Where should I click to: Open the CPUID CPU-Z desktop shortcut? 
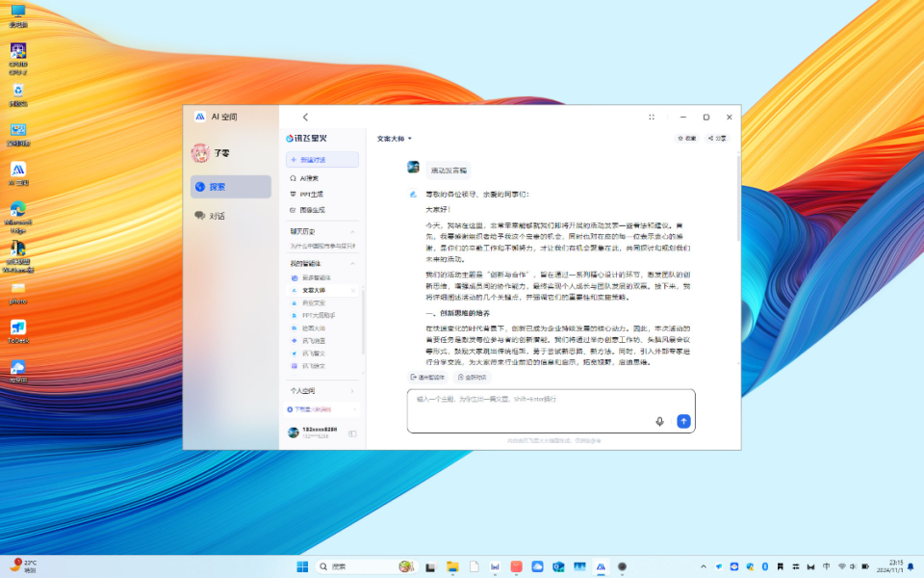point(18,59)
